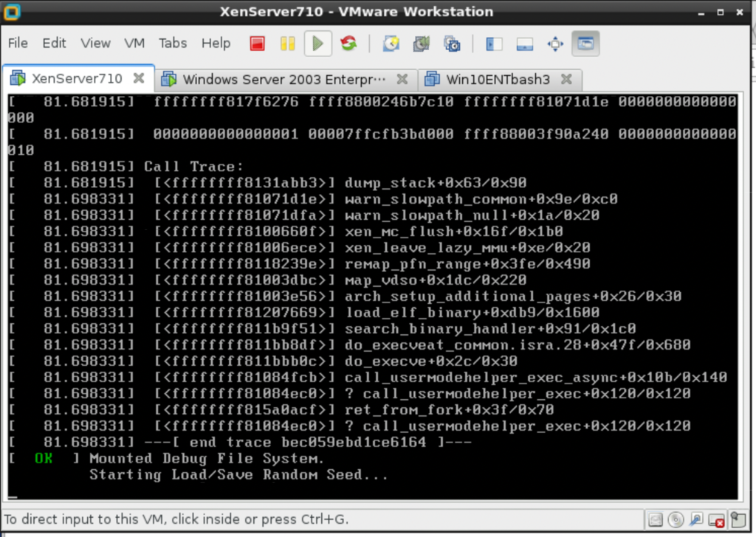Click the red Power Off VM button
The height and width of the screenshot is (537, 756).
click(x=257, y=44)
